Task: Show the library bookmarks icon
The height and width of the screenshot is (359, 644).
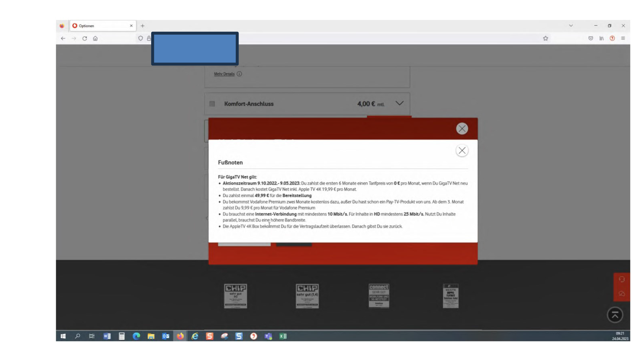Action: (602, 38)
